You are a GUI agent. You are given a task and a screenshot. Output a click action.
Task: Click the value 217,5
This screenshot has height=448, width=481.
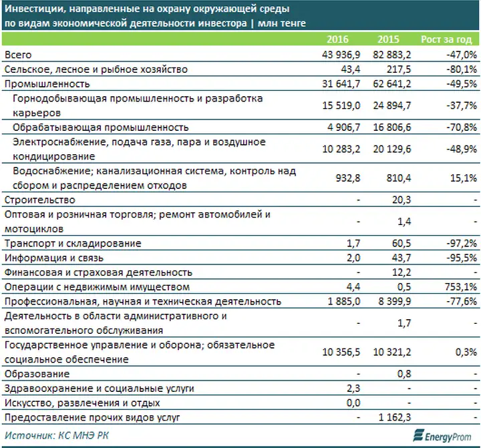398,69
